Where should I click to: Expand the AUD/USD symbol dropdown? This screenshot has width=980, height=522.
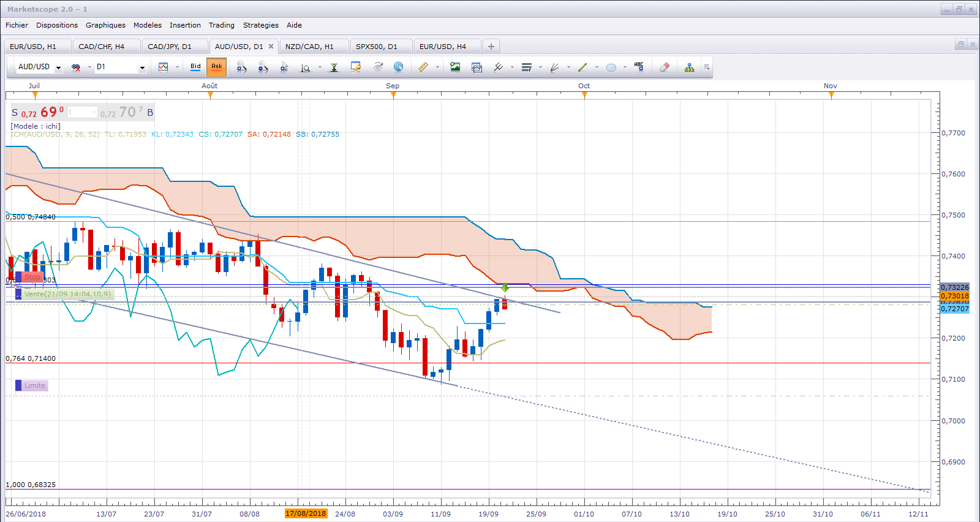coord(59,67)
